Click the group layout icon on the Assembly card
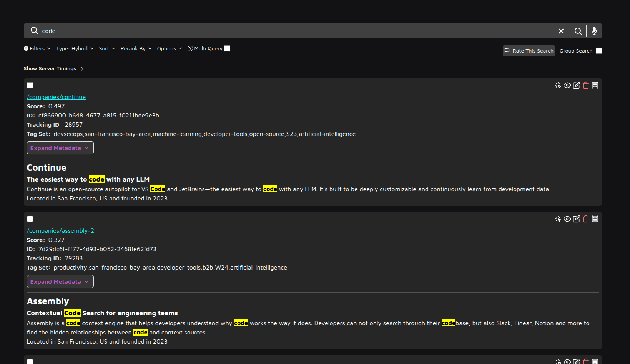The width and height of the screenshot is (630, 364). point(595,219)
